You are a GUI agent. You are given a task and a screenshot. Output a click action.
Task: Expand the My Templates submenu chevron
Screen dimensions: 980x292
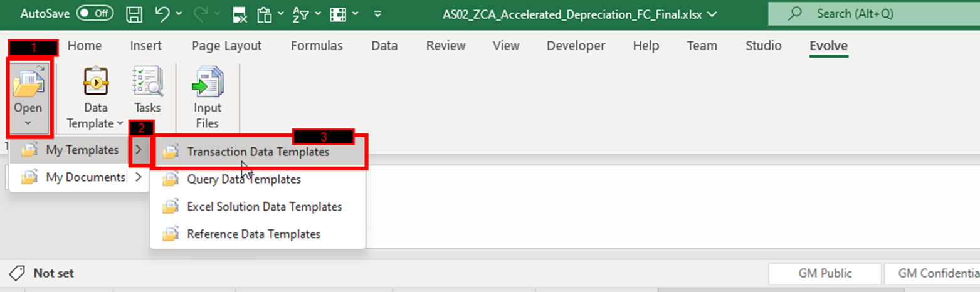point(139,150)
